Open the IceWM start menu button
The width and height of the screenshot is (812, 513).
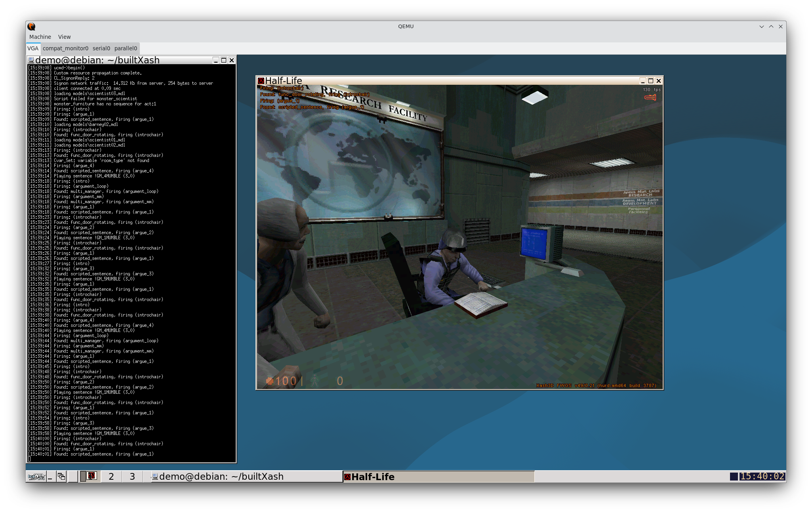coord(36,477)
